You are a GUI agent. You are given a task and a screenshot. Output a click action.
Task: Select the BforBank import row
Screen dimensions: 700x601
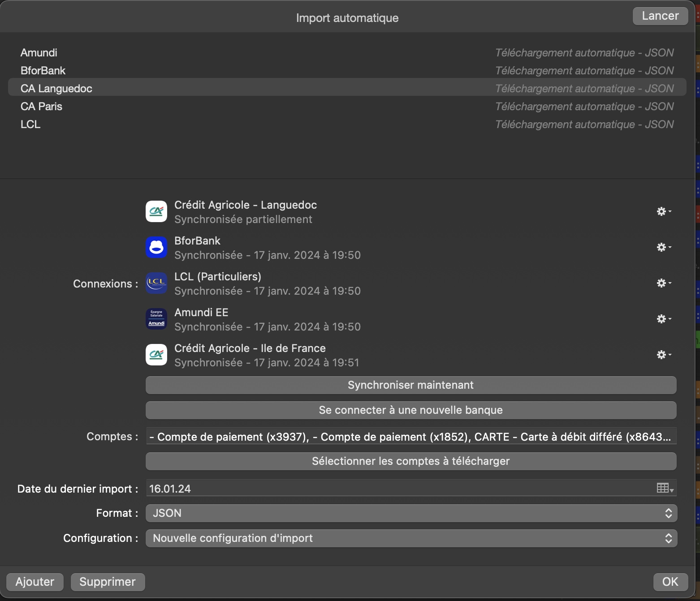coord(347,71)
